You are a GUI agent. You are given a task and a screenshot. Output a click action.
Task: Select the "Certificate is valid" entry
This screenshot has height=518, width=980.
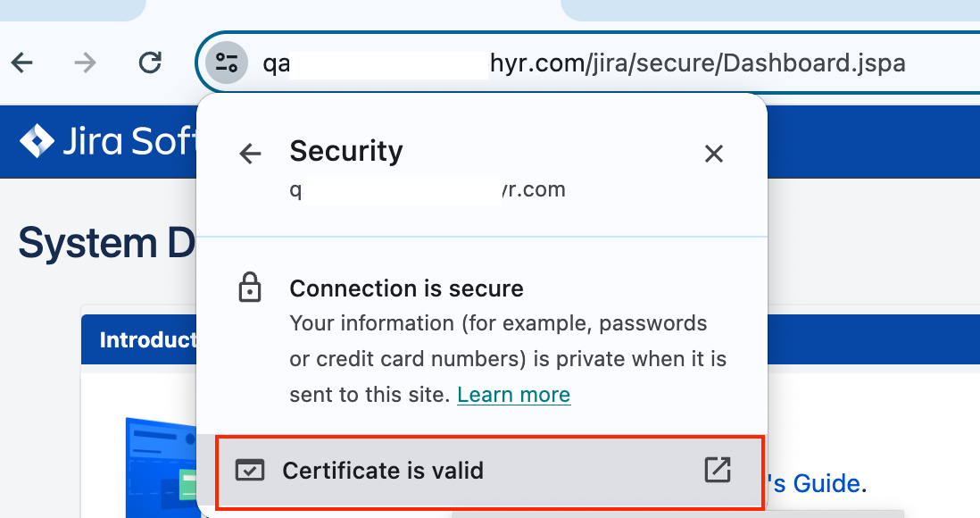[382, 470]
